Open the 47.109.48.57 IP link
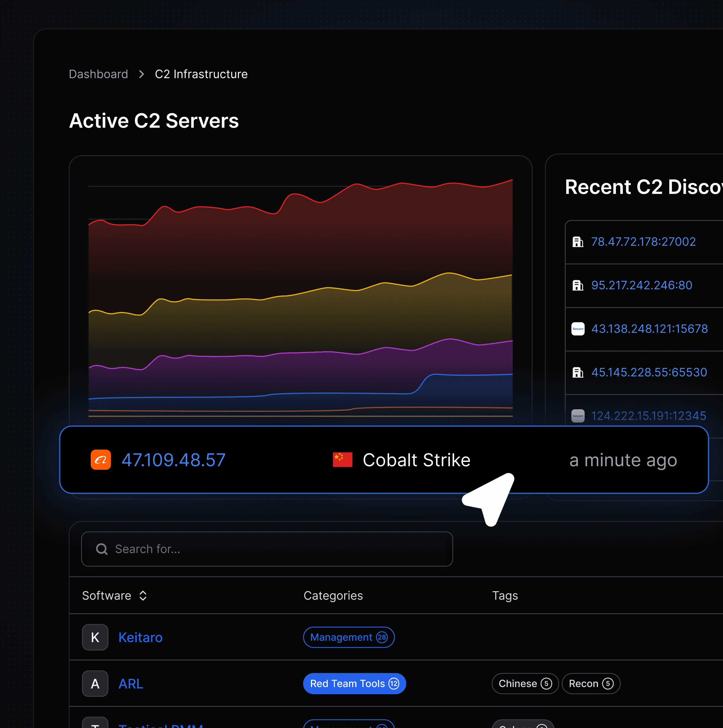 174,460
